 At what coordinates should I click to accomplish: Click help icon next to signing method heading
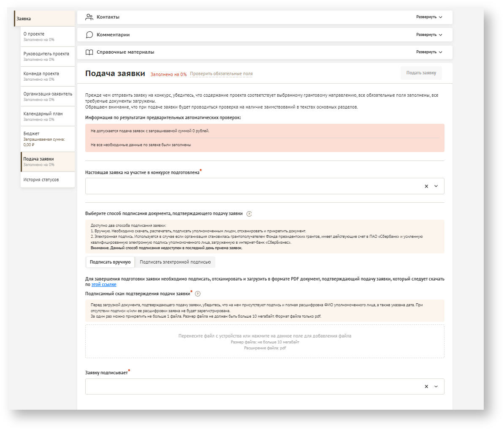[x=249, y=214]
